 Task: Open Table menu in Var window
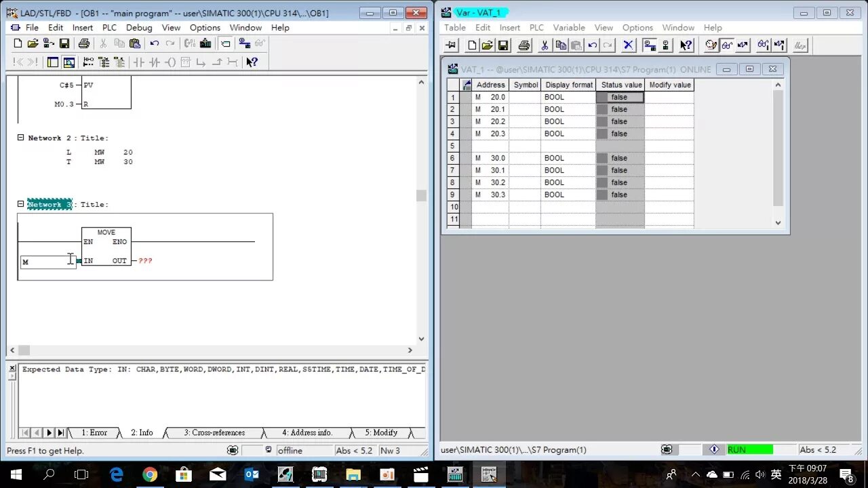(454, 27)
